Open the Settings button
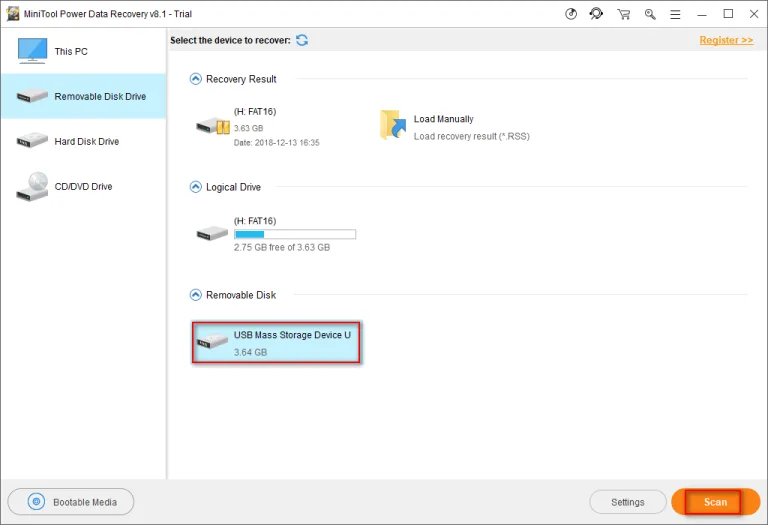The image size is (768, 525). point(628,502)
